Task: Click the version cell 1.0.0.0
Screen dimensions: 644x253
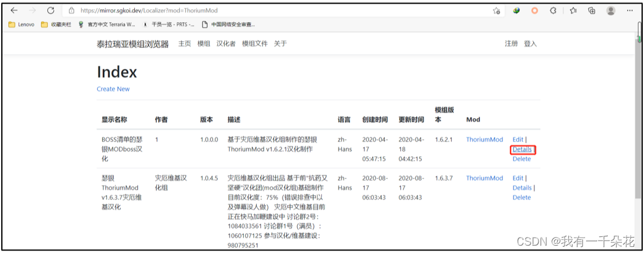Action: tap(209, 140)
